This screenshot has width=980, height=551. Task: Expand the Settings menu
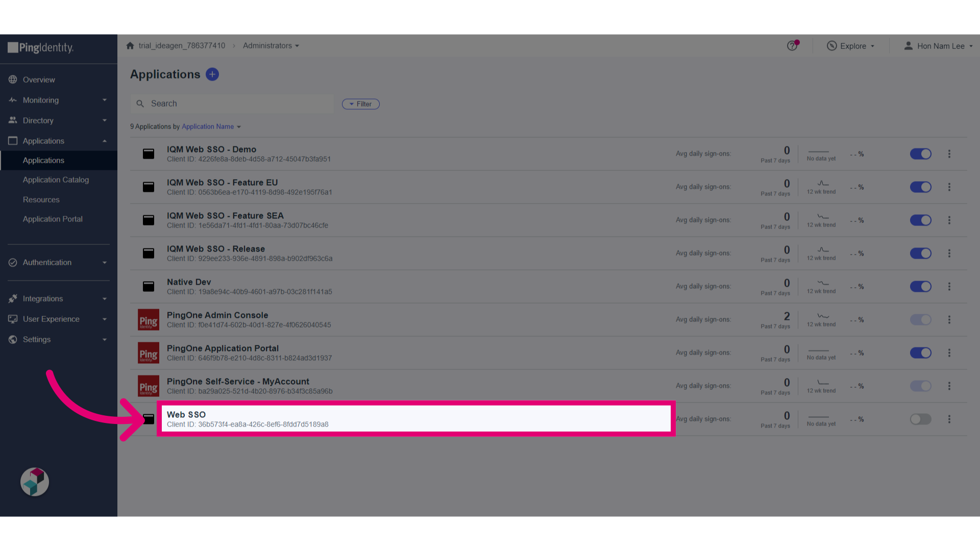59,339
